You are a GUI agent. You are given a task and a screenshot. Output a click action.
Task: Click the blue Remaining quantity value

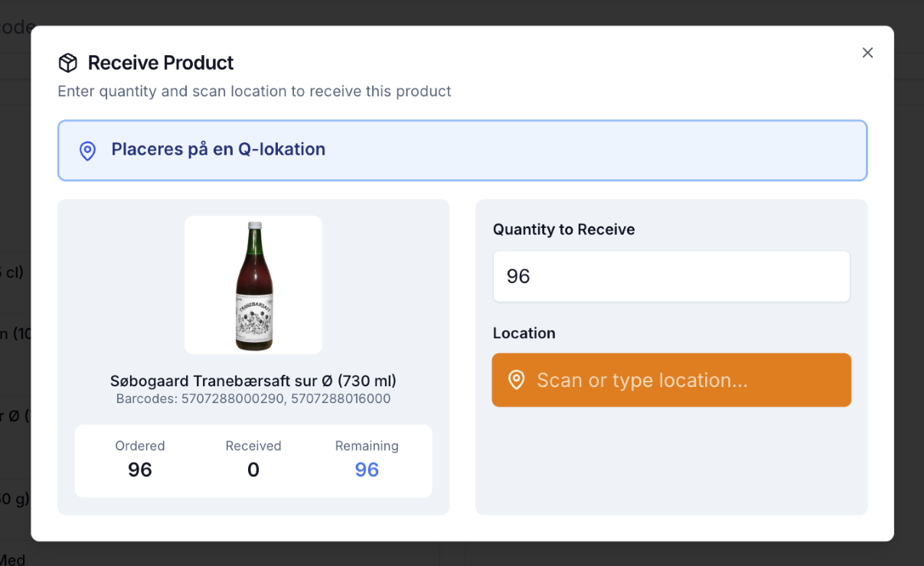pos(367,470)
